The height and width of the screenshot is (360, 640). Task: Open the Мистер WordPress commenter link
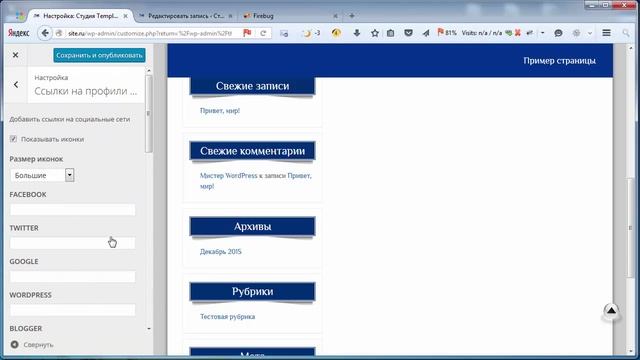pyautogui.click(x=229, y=176)
